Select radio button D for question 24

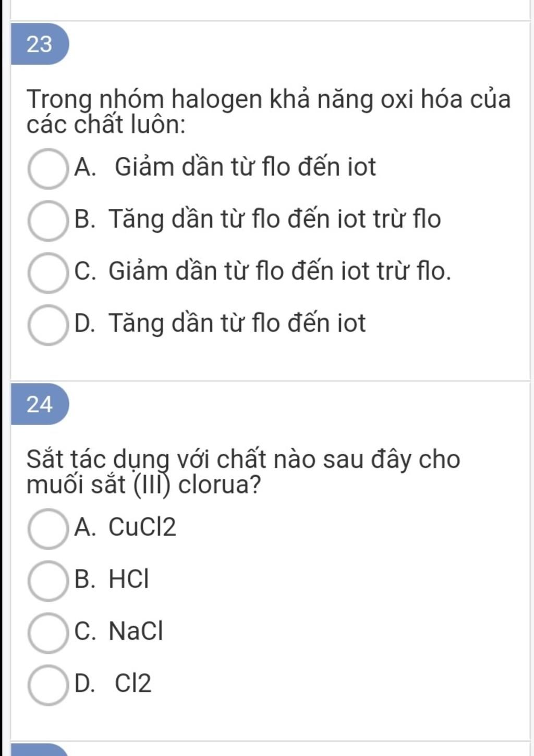pos(48,685)
